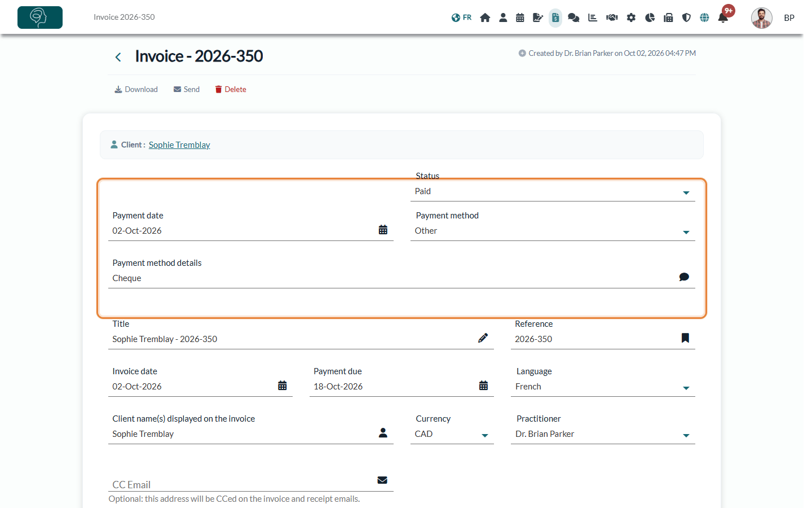
Task: Click the BP user initials
Action: 789,18
